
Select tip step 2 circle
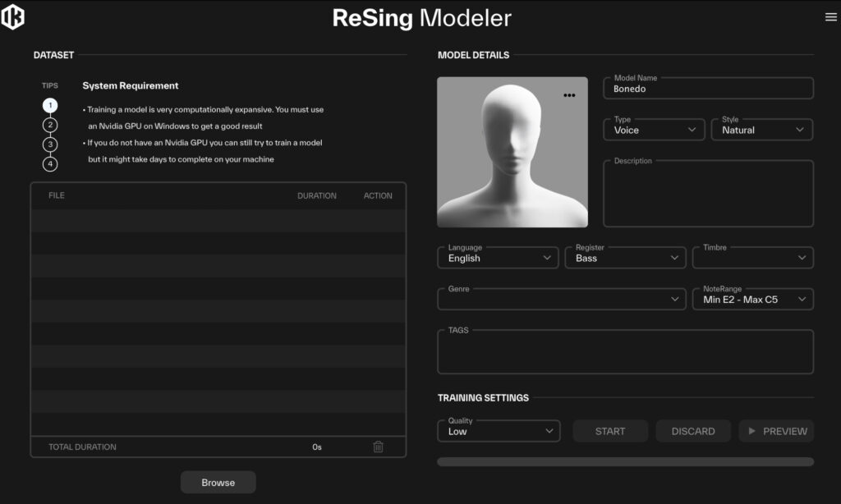click(49, 125)
